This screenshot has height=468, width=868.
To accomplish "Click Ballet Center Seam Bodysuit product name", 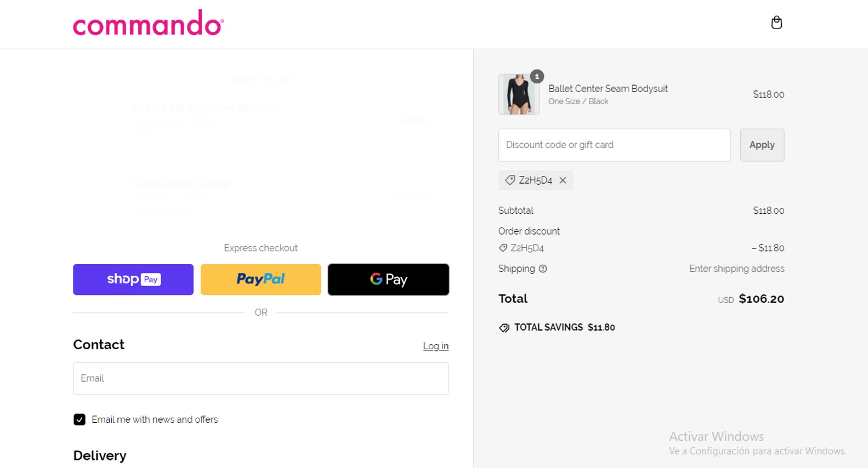I will click(608, 89).
